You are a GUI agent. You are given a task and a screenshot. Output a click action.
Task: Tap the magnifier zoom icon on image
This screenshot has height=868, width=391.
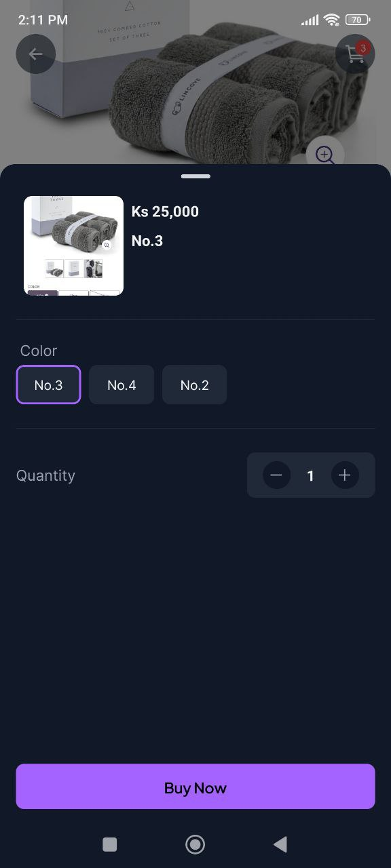tap(325, 155)
